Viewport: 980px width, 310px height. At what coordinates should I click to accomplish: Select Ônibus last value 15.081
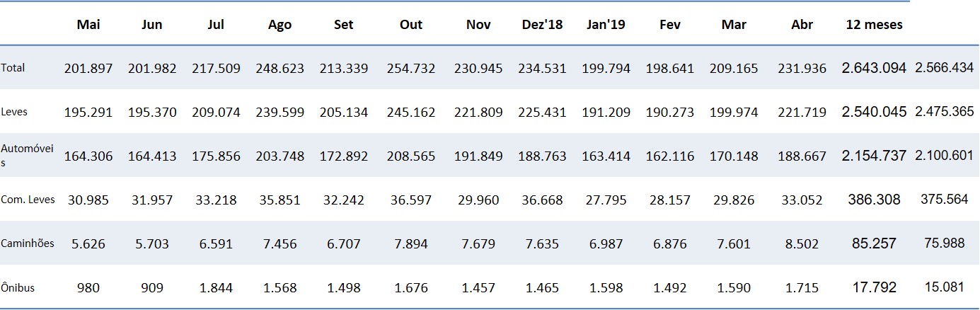tap(944, 288)
